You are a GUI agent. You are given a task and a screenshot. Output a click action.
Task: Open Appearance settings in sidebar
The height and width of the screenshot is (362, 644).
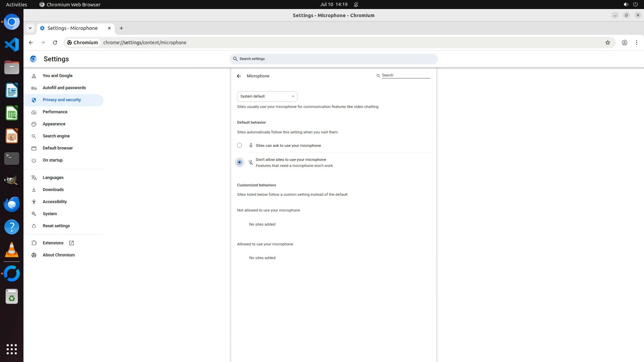(x=54, y=124)
